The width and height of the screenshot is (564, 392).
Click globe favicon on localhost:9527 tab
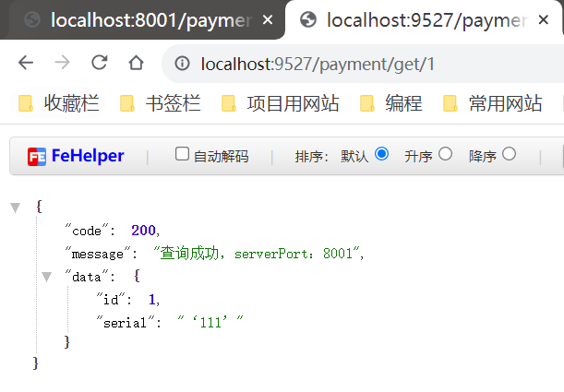[308, 19]
